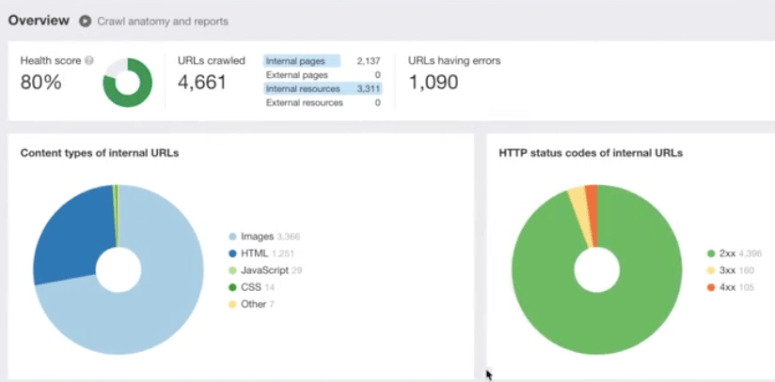Image resolution: width=775 pixels, height=382 pixels.
Task: Select the 2xx legend label
Action: tap(728, 254)
